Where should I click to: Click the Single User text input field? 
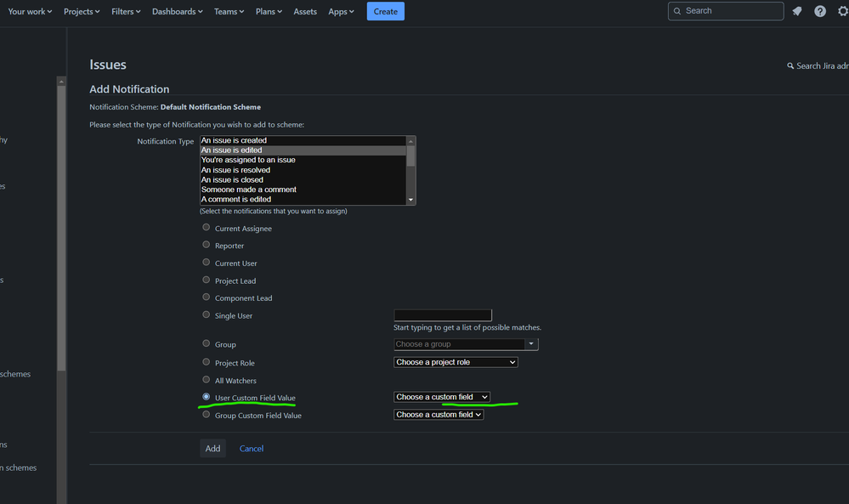pyautogui.click(x=443, y=315)
